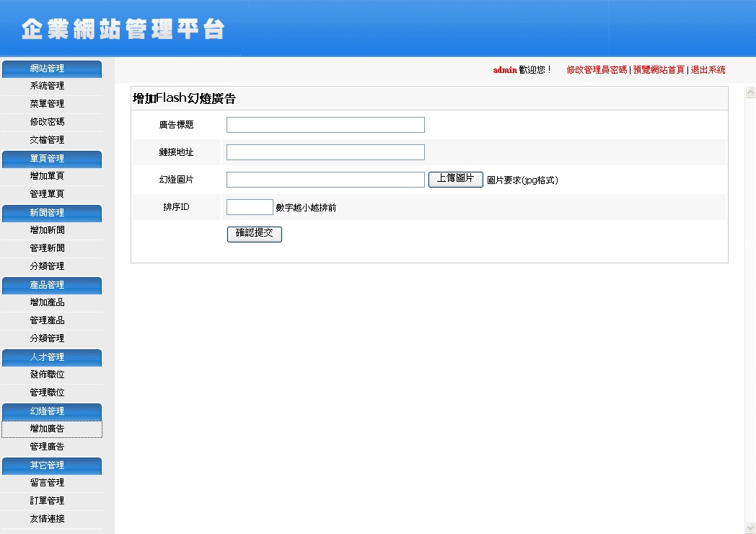Click the 退出系統 link
Viewport: 756px width, 534px height.
[x=708, y=70]
